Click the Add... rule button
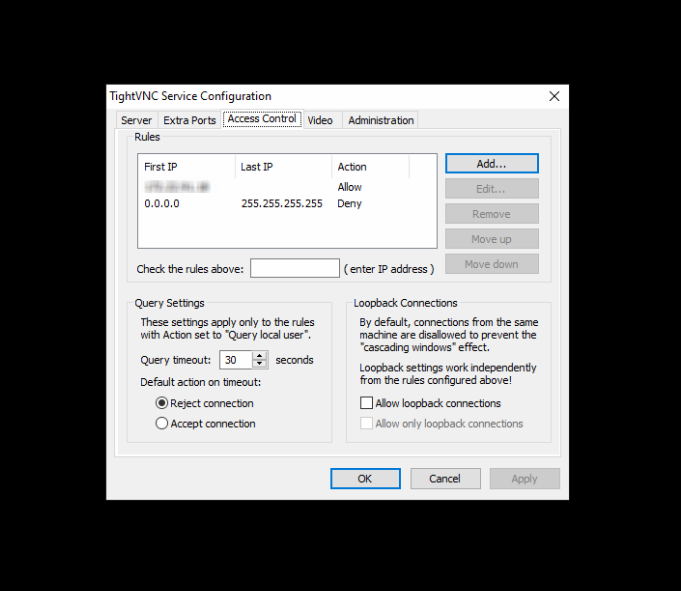Viewport: 681px width, 591px height. point(491,163)
